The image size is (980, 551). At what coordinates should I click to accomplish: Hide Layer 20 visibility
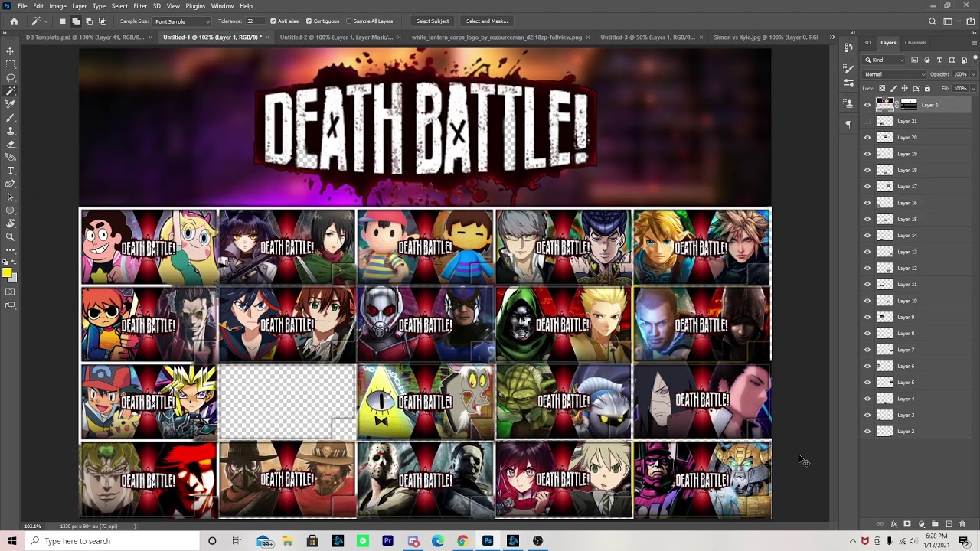tap(867, 138)
